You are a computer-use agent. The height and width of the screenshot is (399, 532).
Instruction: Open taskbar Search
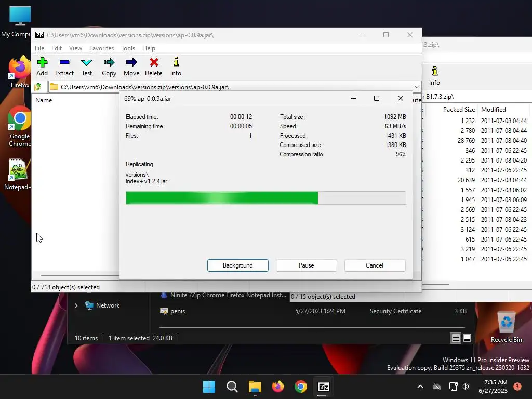pyautogui.click(x=232, y=387)
